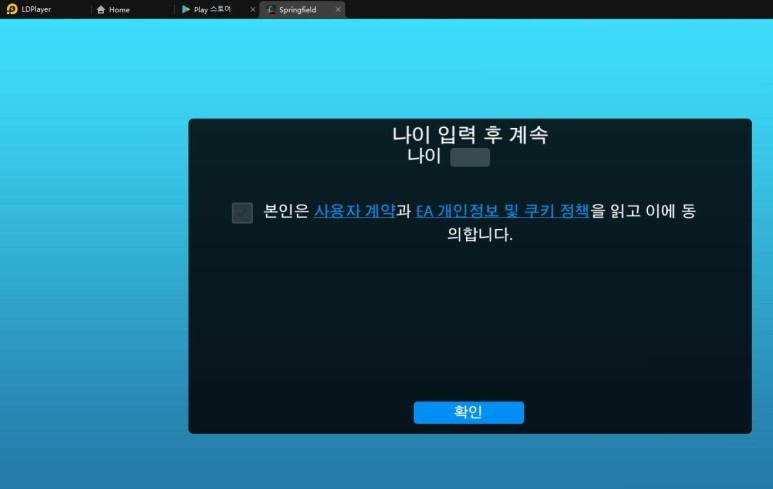
Task: Check the agreement checkbox
Action: pos(242,213)
